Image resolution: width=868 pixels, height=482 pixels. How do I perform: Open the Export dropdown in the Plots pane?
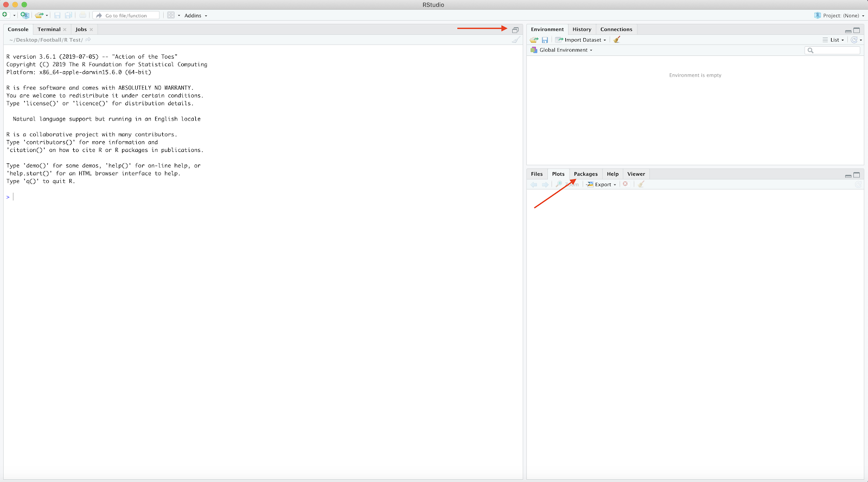pos(601,185)
